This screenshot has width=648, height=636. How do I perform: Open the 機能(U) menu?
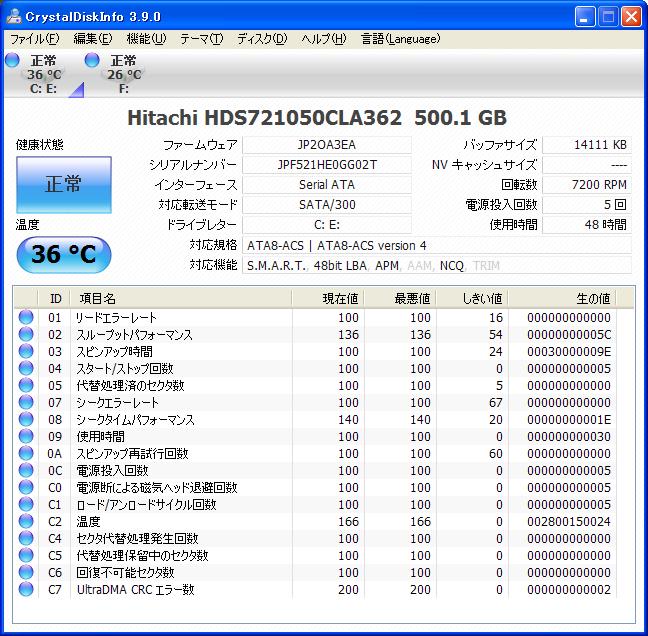tap(146, 39)
